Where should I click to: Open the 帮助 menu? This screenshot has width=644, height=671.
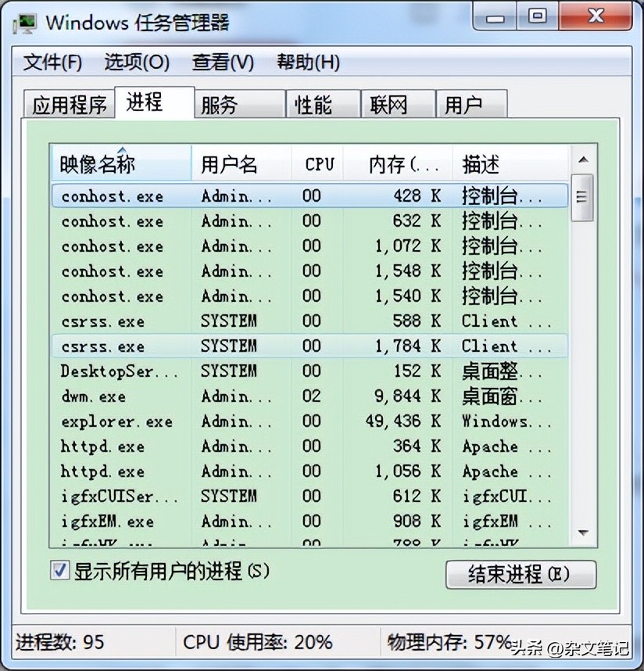click(x=306, y=63)
